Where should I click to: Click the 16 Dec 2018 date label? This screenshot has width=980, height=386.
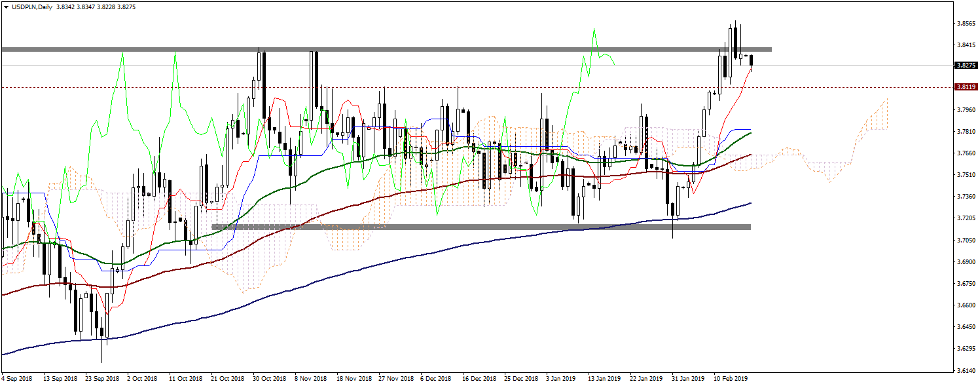[x=478, y=379]
